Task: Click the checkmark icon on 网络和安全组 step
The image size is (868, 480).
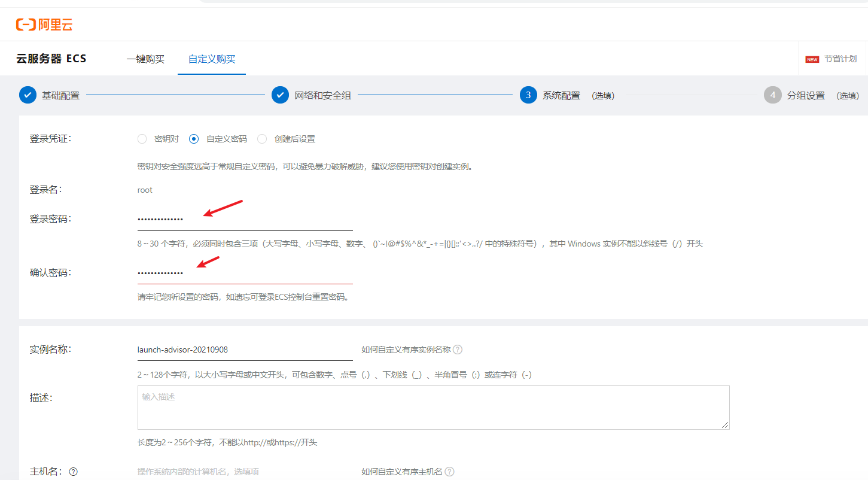Action: click(280, 95)
